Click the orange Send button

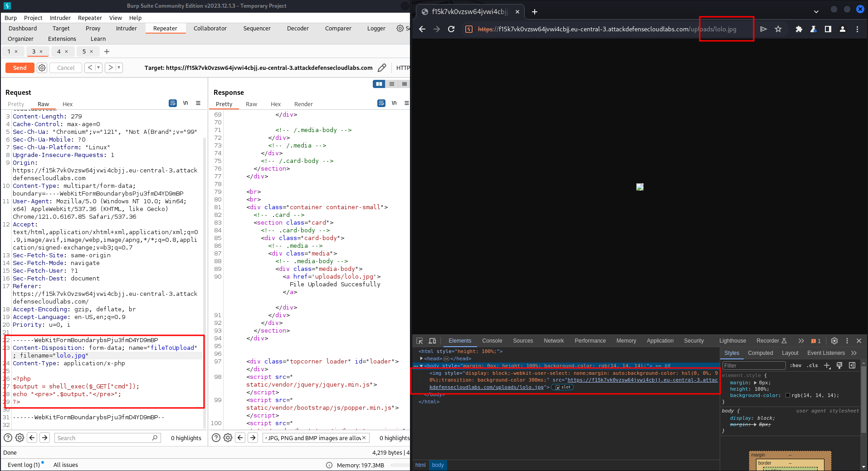tap(20, 68)
